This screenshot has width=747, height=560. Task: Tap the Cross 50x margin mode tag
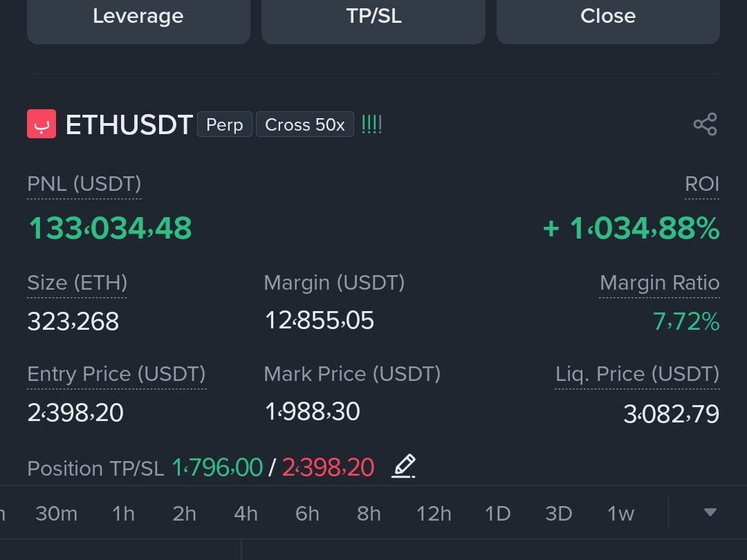click(305, 124)
